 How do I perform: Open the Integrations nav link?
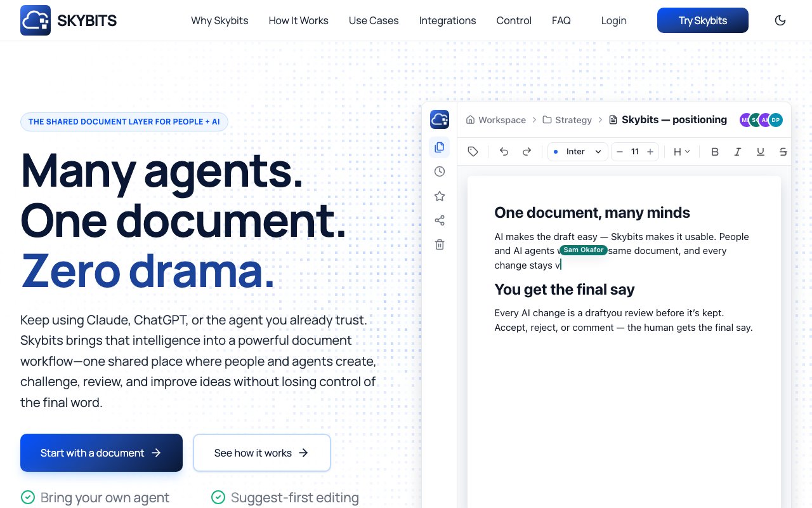447,20
